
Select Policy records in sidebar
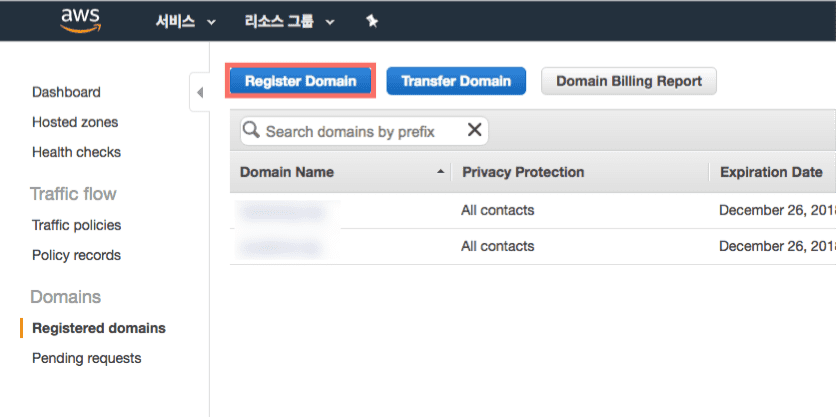pyautogui.click(x=77, y=255)
